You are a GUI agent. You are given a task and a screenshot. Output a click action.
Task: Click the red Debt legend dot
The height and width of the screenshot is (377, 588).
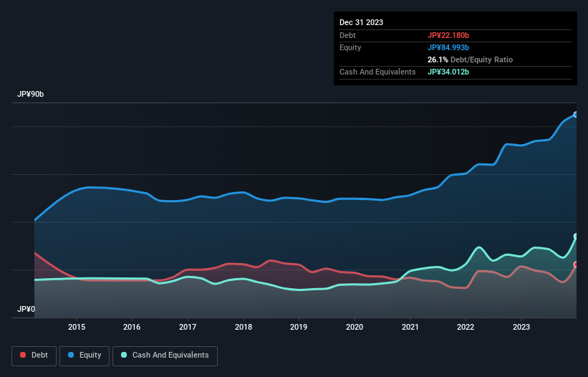tap(23, 355)
